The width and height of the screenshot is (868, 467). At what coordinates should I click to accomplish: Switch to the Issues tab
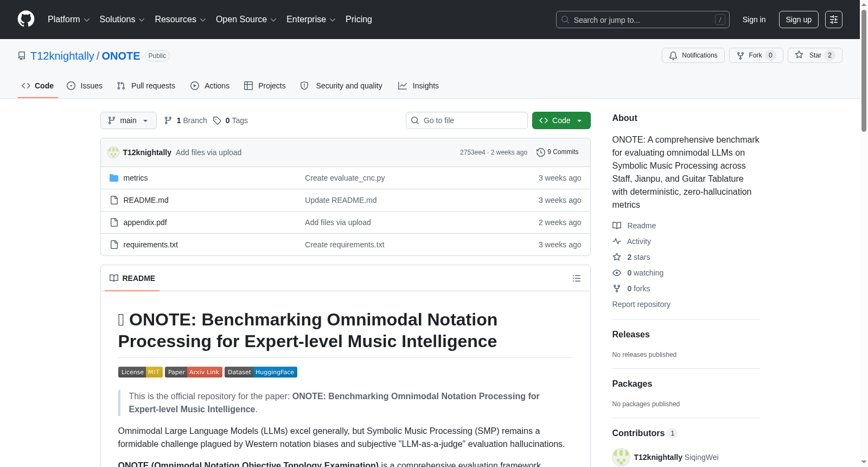tap(85, 86)
